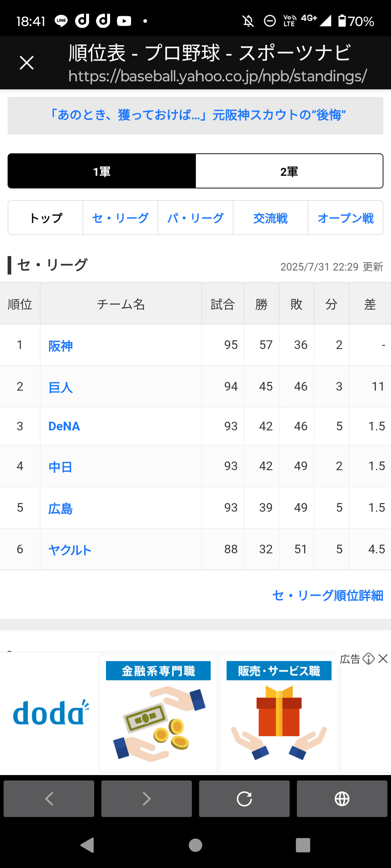Select the 1軍 standings toggle
Screen dimensions: 391x868
coord(102,171)
